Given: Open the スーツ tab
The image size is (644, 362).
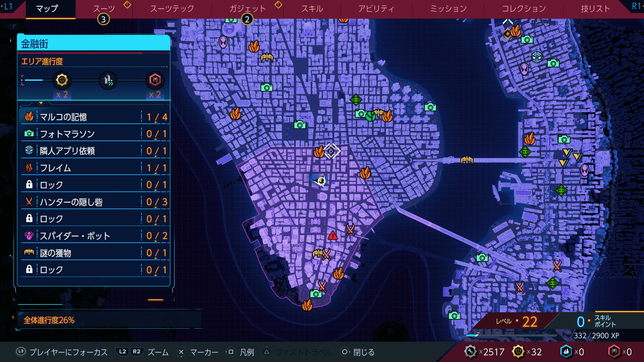Looking at the screenshot, I should 104,9.
